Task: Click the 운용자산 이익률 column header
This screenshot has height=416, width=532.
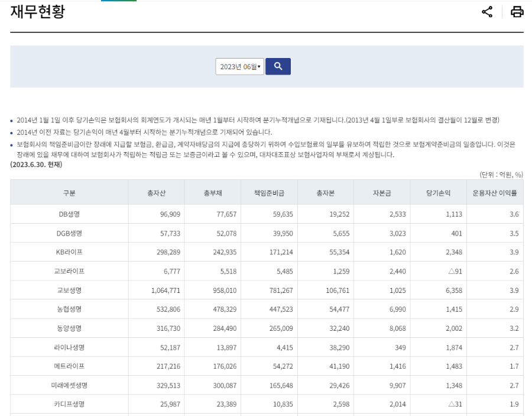Action: 495,193
